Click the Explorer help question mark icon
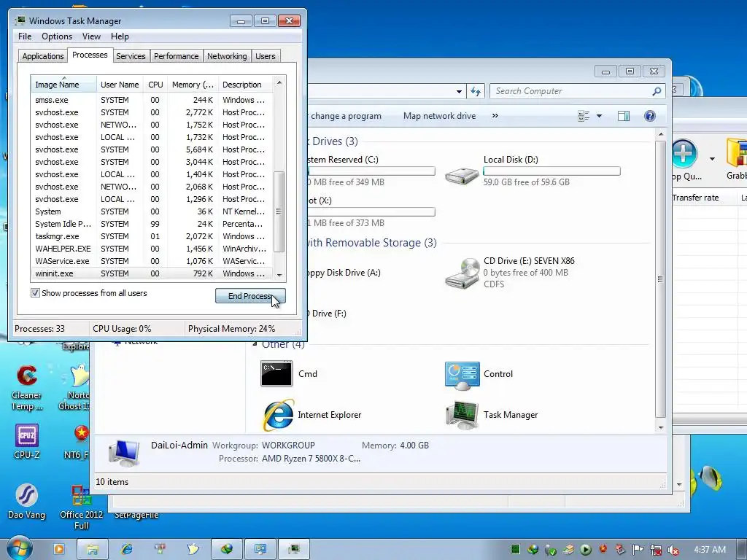Image resolution: width=747 pixels, height=560 pixels. click(x=649, y=116)
